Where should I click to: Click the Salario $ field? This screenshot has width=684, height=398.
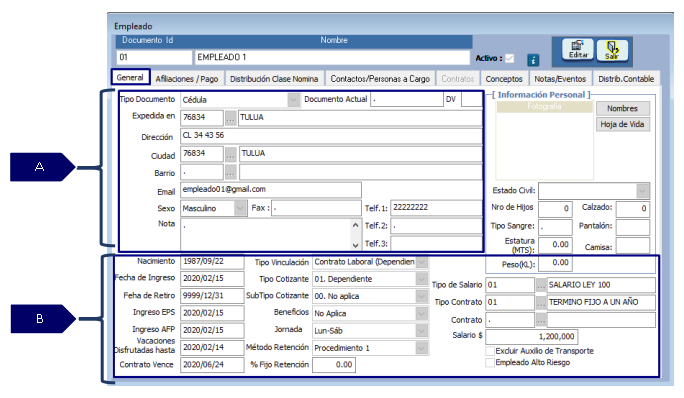[532, 336]
